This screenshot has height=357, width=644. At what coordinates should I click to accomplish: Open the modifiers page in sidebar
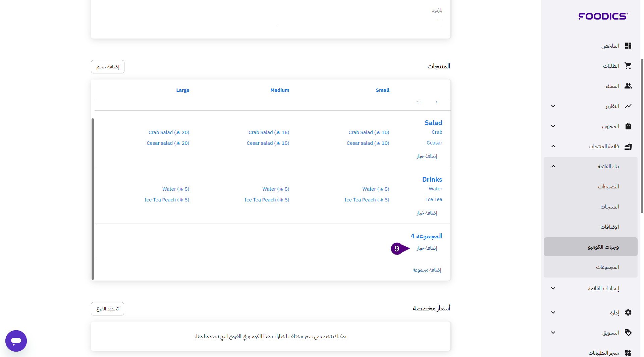click(x=609, y=227)
